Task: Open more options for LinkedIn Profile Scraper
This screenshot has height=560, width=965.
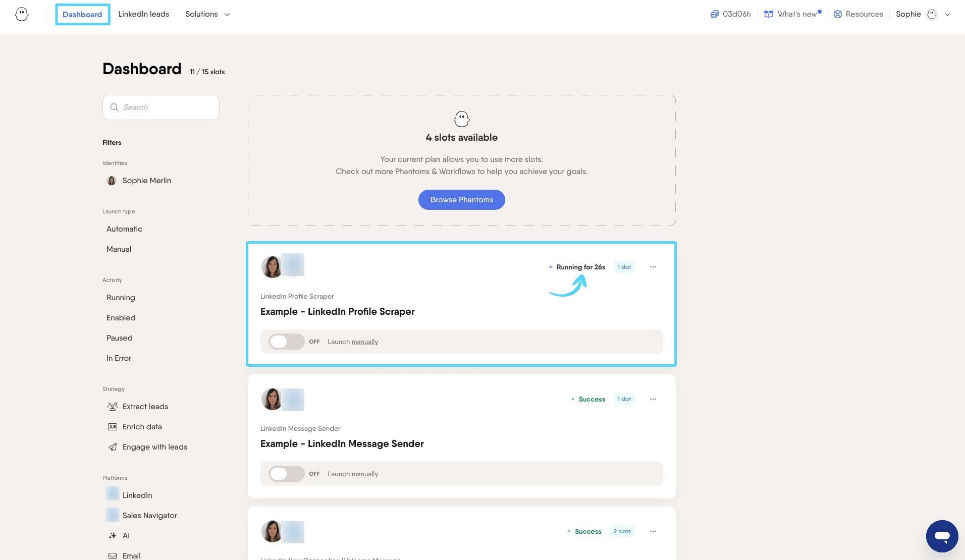Action: (653, 267)
